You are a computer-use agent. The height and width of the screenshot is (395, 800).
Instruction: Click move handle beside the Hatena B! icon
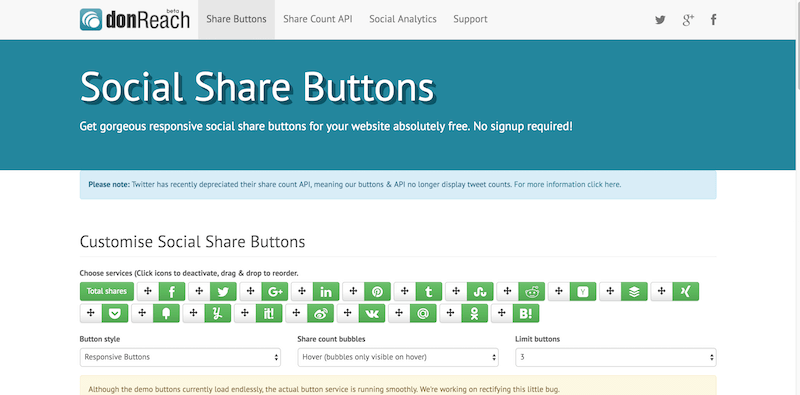tap(503, 313)
